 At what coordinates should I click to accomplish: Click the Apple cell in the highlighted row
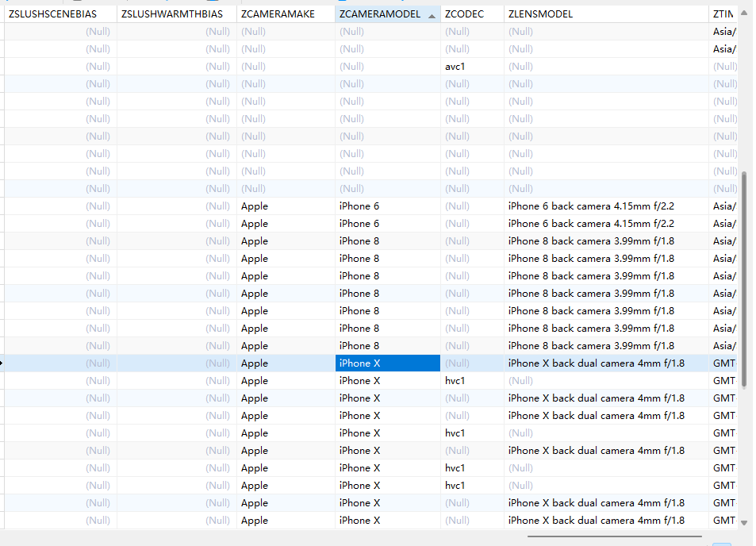286,363
